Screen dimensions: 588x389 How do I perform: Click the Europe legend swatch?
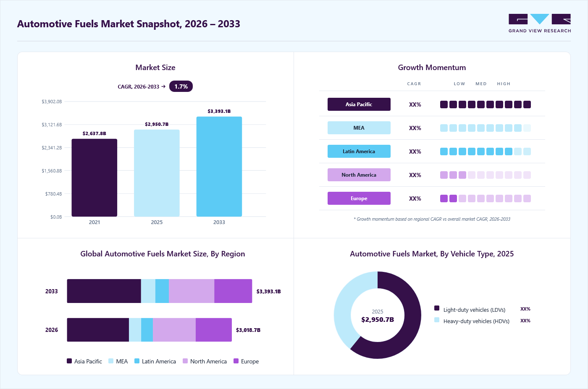236,361
